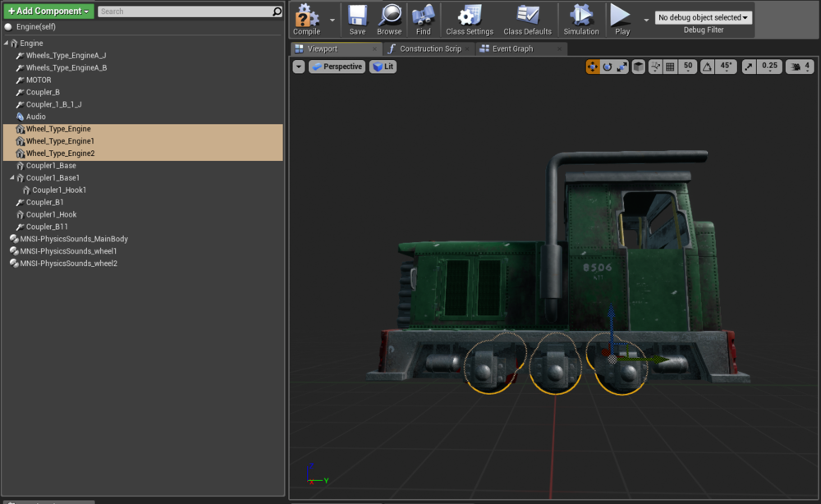Switch to the Construction Script tab
This screenshot has height=504, width=821.
click(429, 48)
